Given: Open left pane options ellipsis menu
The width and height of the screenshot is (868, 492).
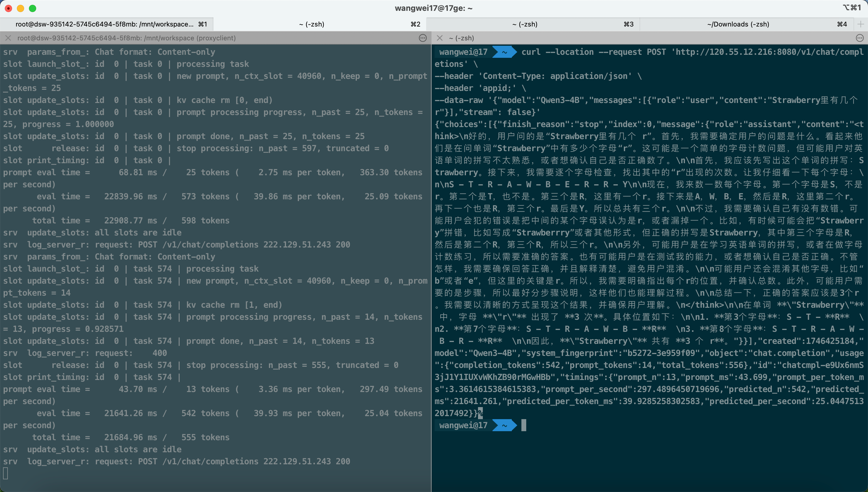Looking at the screenshot, I should (x=423, y=38).
